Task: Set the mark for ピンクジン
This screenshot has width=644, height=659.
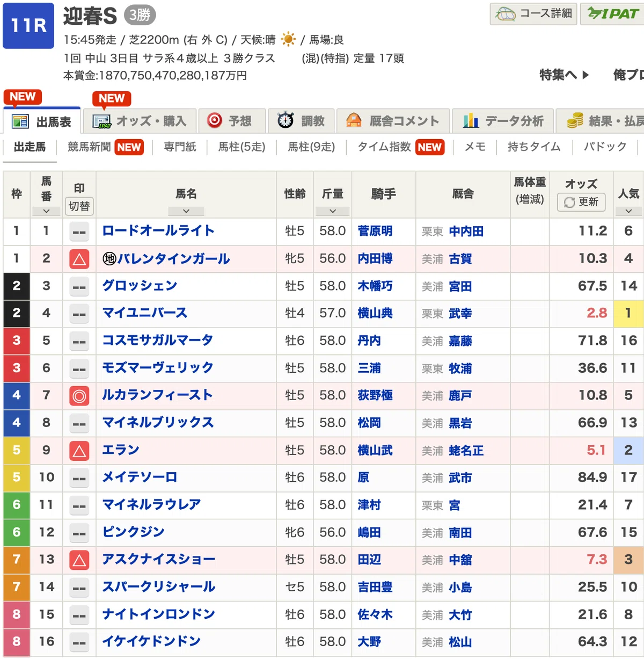Action: 79,533
